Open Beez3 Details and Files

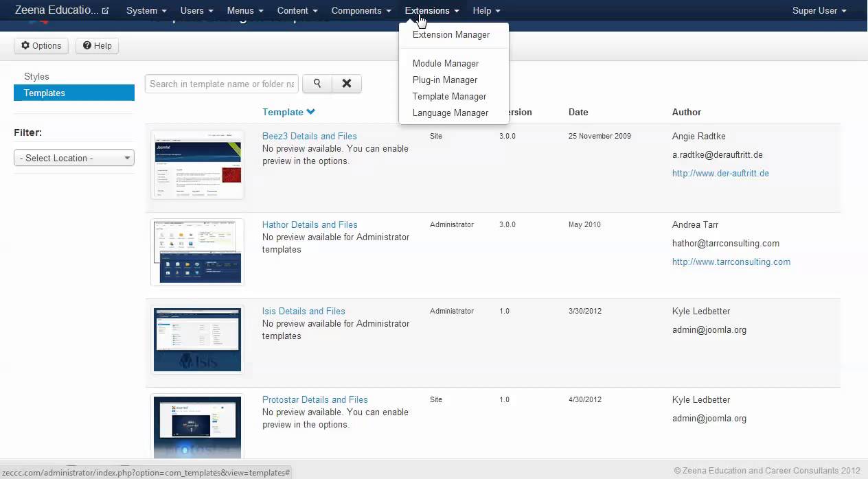pos(310,136)
